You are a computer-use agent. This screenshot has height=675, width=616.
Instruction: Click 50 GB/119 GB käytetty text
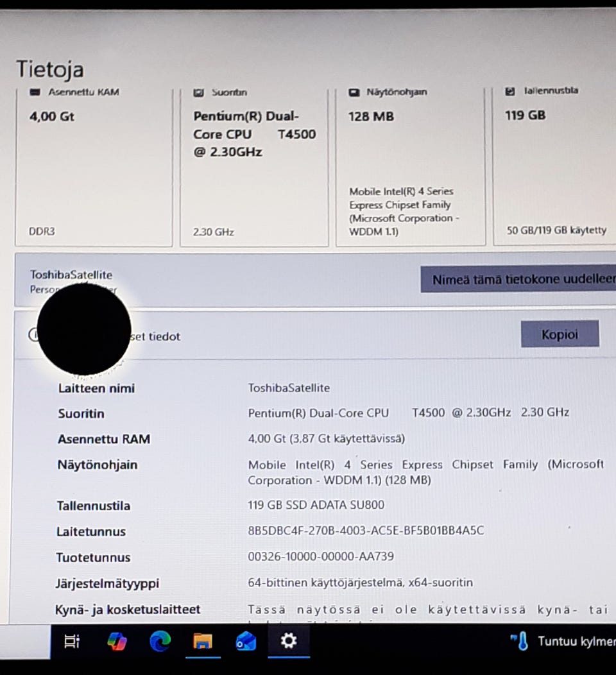click(556, 230)
